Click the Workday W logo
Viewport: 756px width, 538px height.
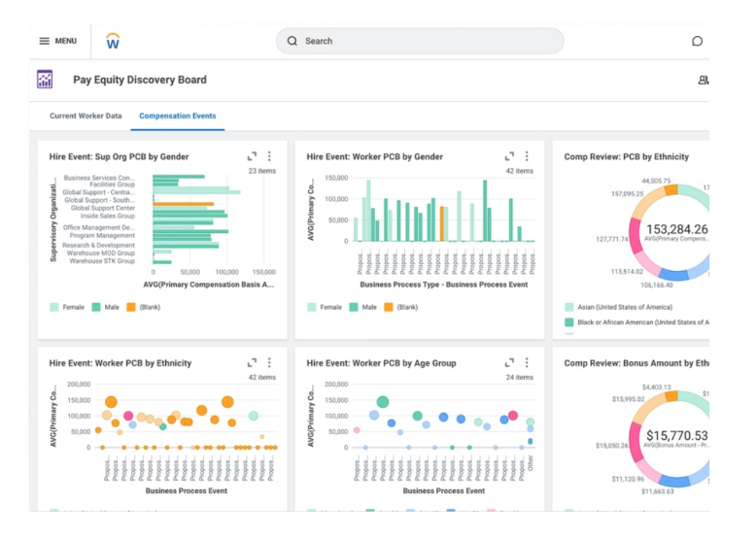[113, 41]
